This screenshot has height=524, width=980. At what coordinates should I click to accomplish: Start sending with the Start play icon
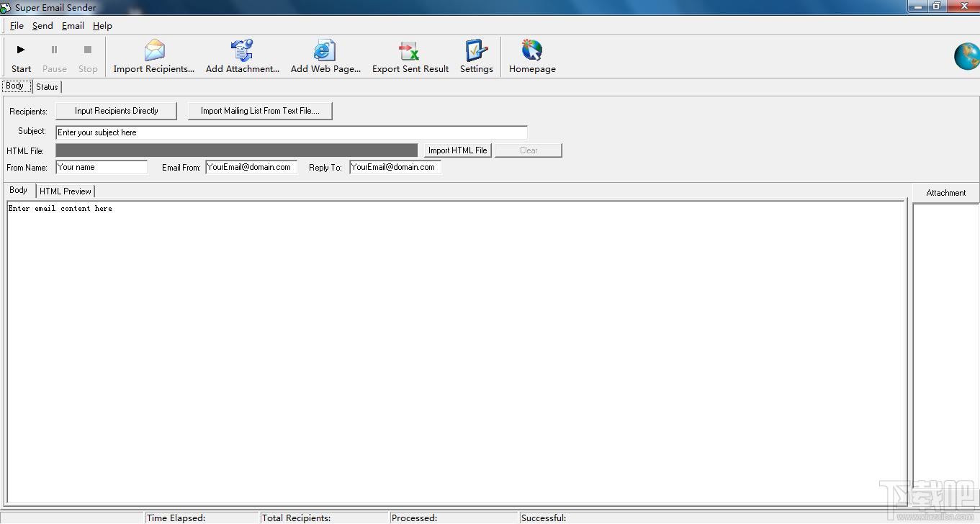[21, 50]
